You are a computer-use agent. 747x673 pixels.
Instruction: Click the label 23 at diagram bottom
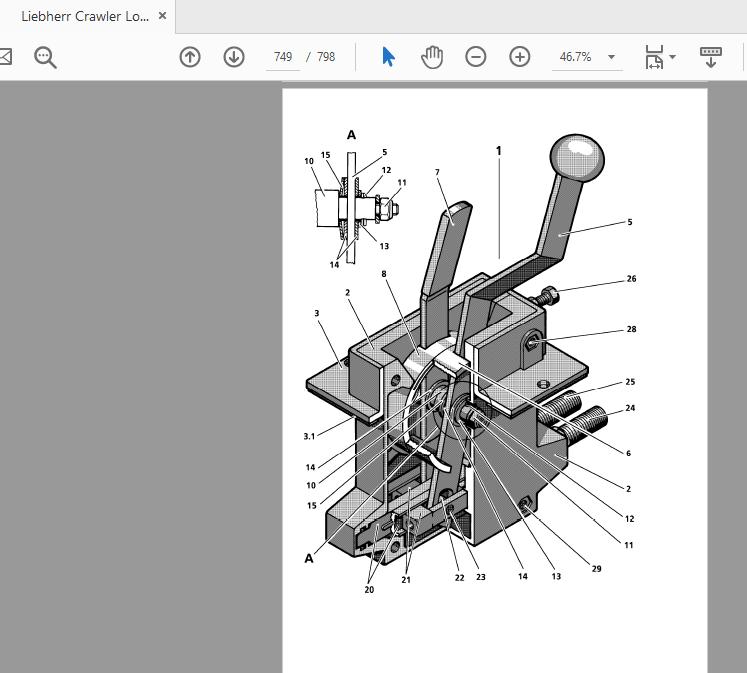[x=481, y=577]
